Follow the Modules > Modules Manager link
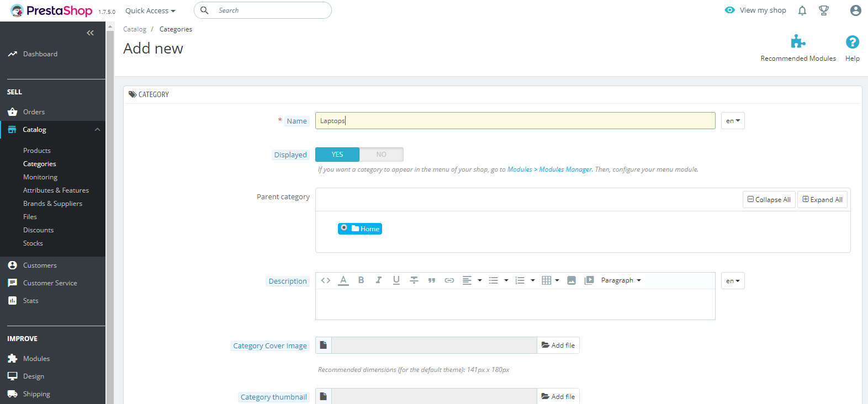Image resolution: width=868 pixels, height=404 pixels. (x=549, y=169)
